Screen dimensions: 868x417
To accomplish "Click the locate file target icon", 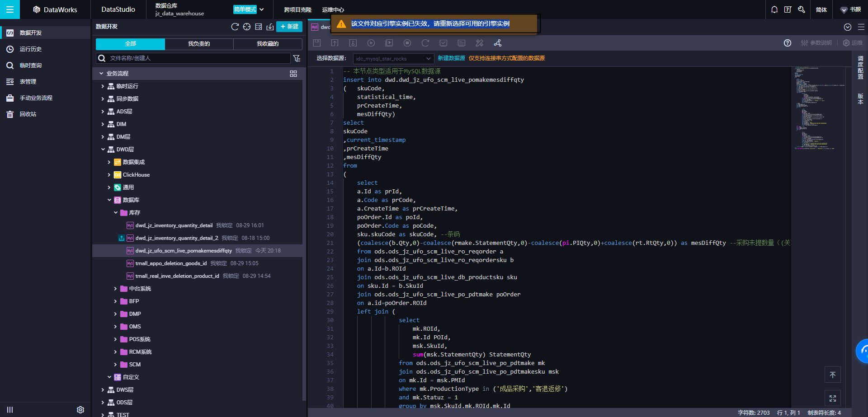I will tap(246, 27).
